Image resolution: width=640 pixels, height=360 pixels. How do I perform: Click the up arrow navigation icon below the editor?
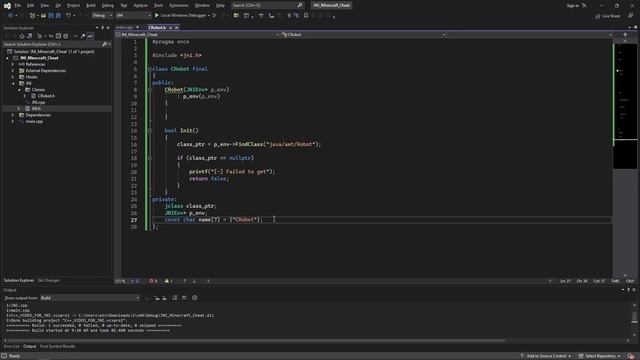pyautogui.click(x=184, y=281)
